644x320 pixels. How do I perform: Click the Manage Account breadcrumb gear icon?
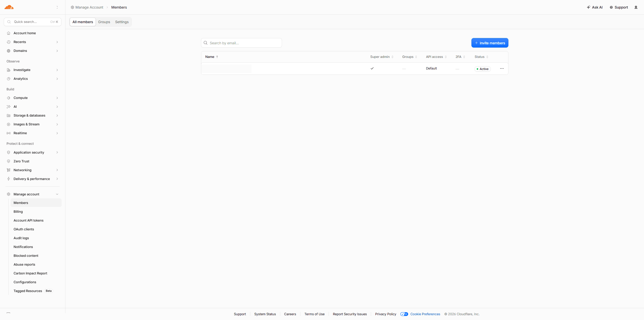[72, 7]
